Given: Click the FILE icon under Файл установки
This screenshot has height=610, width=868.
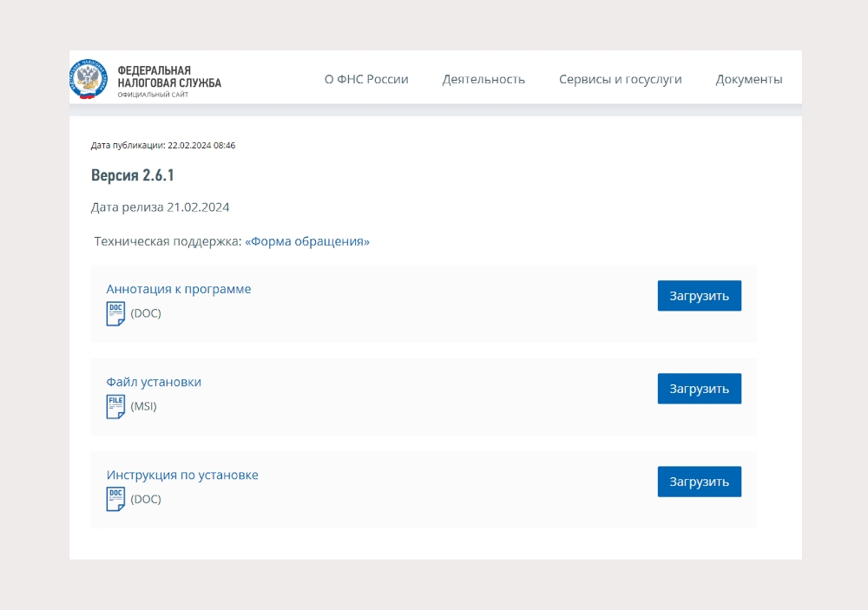Looking at the screenshot, I should tap(115, 406).
